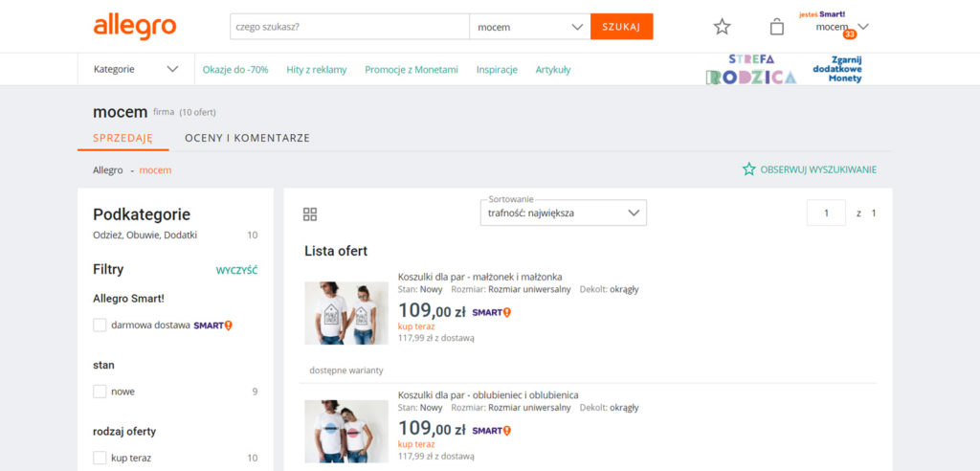This screenshot has width=980, height=471.
Task: Switch to Oceny i komentarze tab
Action: coord(247,138)
